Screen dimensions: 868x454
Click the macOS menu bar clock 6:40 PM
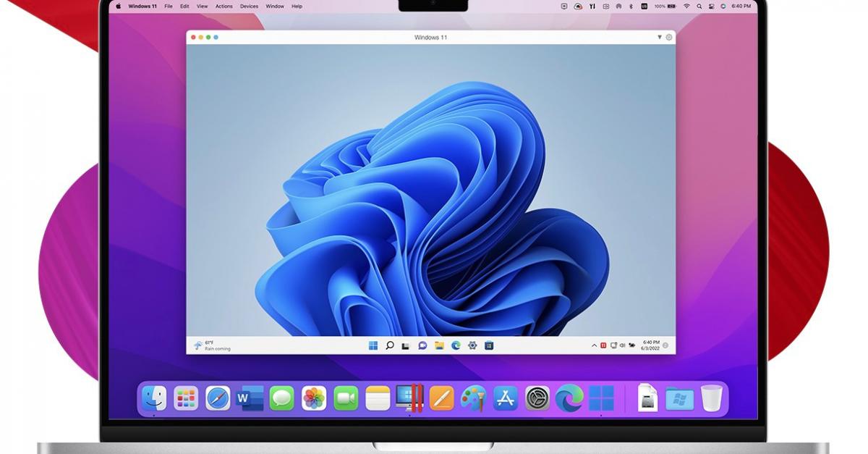click(x=741, y=6)
